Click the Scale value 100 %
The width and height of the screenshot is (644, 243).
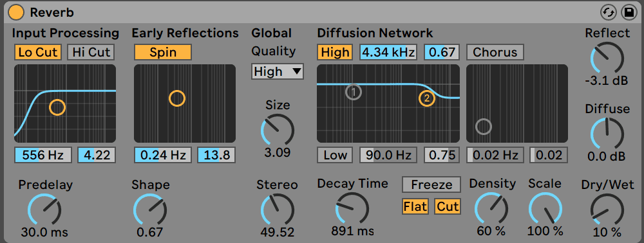coord(545,231)
